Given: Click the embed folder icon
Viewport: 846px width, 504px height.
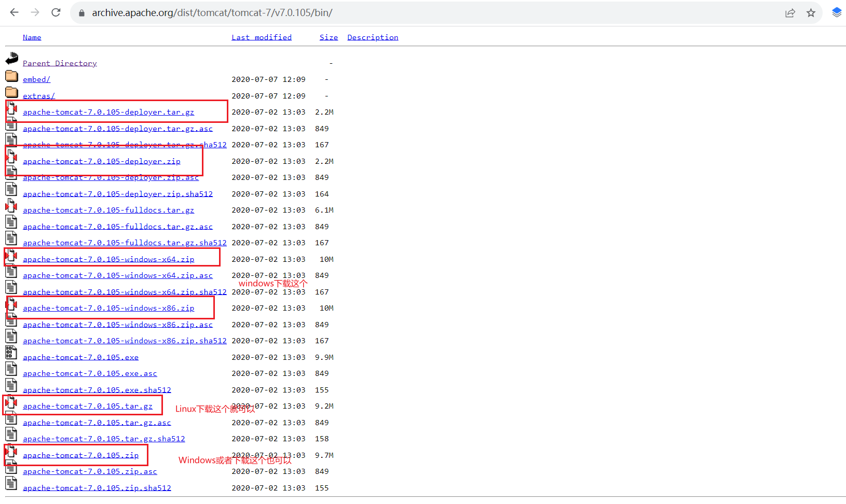Looking at the screenshot, I should tap(11, 76).
